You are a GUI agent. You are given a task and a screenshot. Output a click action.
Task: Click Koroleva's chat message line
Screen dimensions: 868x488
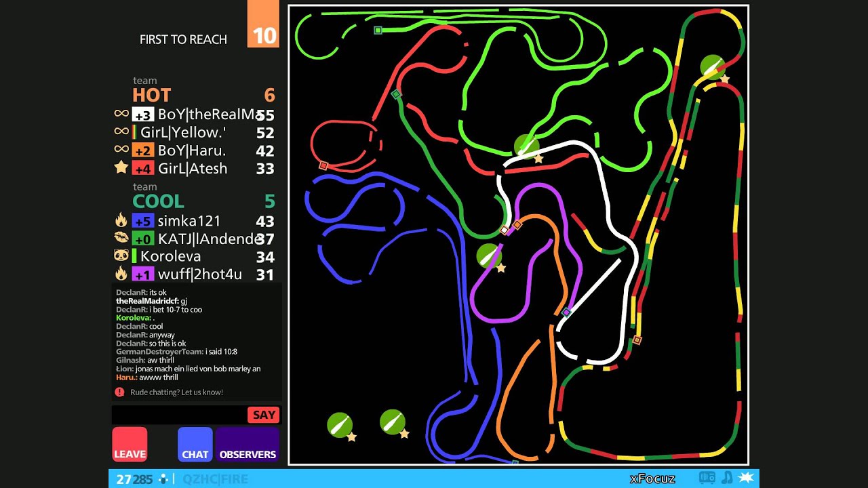(x=135, y=318)
